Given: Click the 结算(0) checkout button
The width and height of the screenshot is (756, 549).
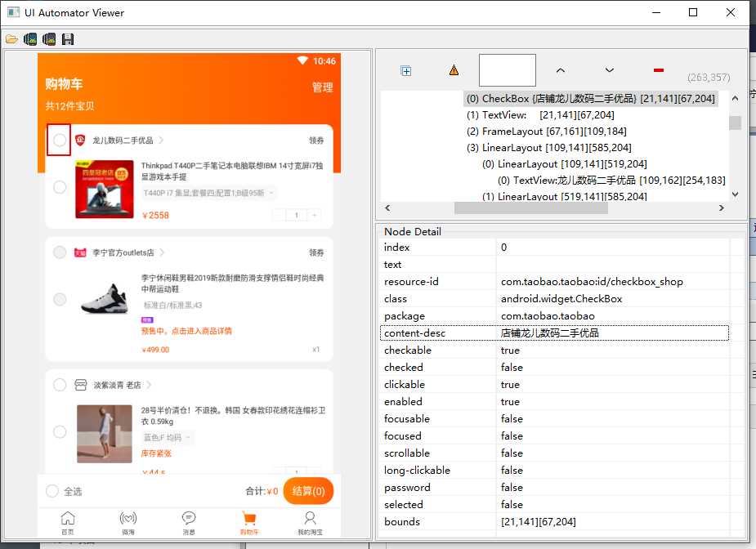Looking at the screenshot, I should pyautogui.click(x=309, y=491).
